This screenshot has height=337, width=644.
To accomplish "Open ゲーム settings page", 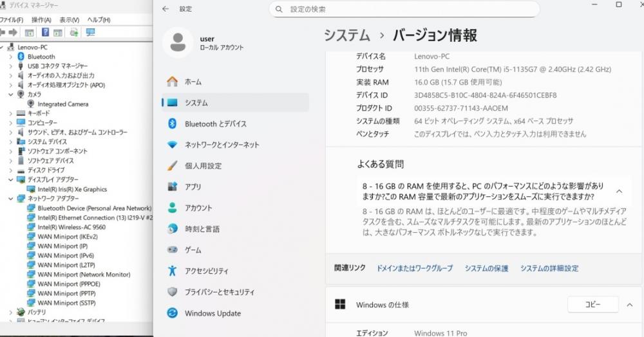I will pos(235,250).
